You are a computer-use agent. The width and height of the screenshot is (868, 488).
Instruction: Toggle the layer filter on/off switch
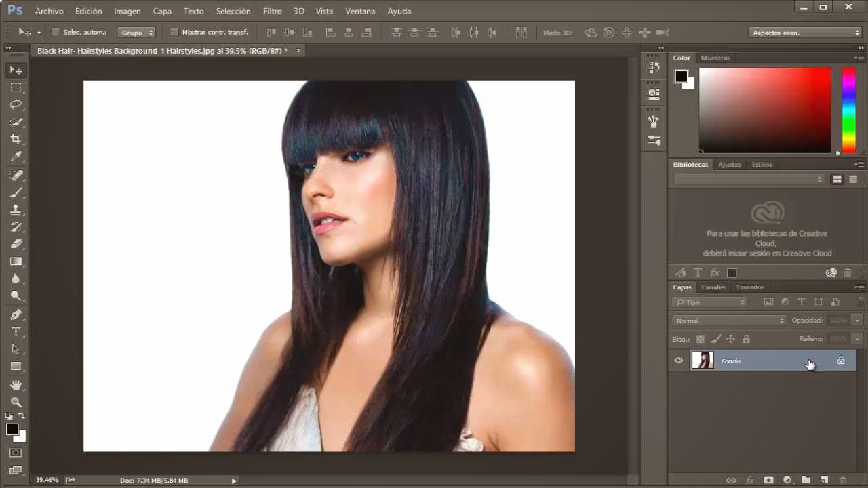861,302
